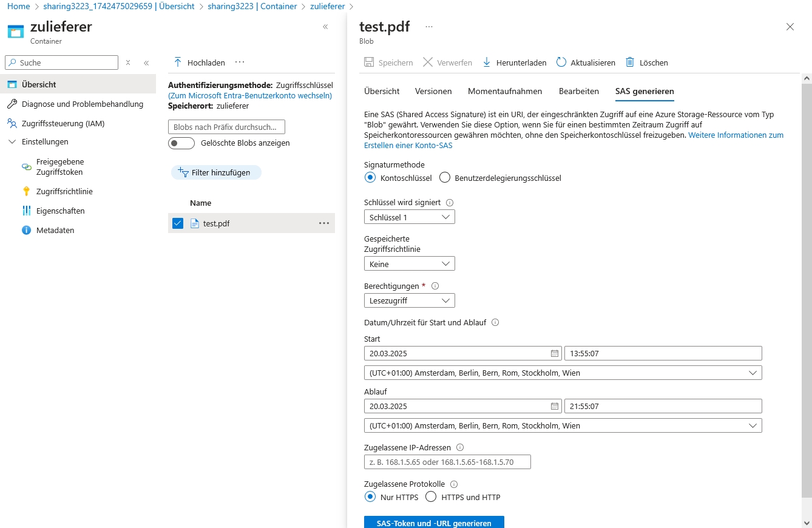Expand the Berechtigungen Lesezugriff dropdown

click(409, 300)
